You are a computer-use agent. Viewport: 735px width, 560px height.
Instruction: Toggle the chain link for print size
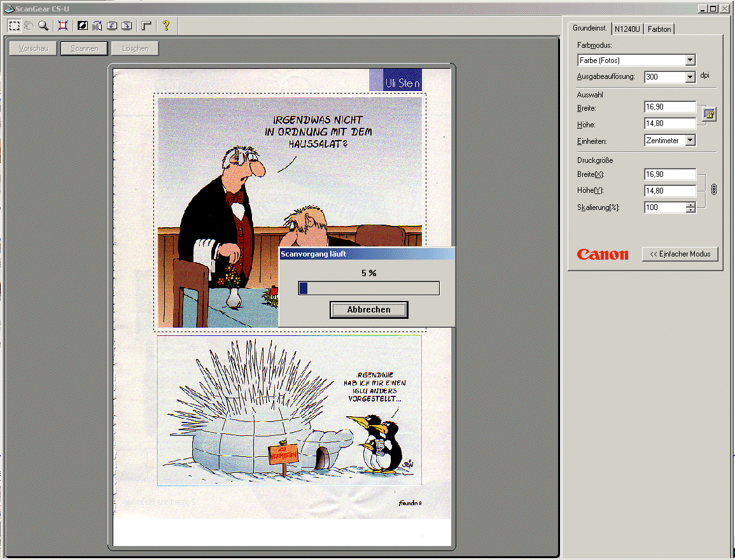(714, 190)
